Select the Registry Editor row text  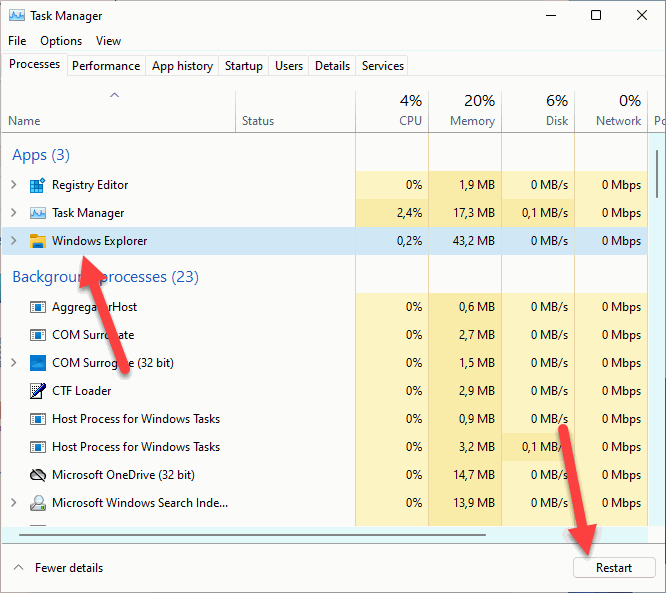(x=90, y=185)
